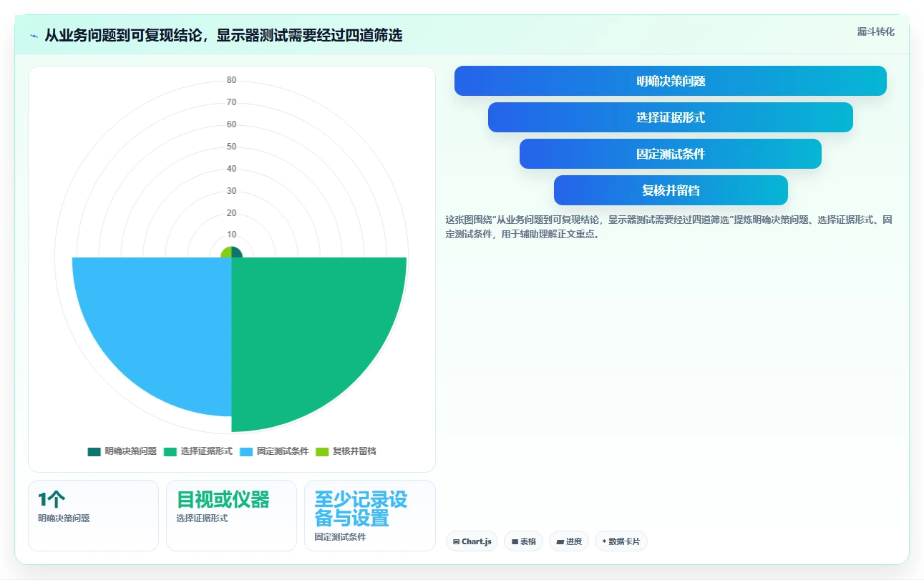924x580 pixels.
Task: Click the 数据卡片 tag
Action: click(x=621, y=541)
